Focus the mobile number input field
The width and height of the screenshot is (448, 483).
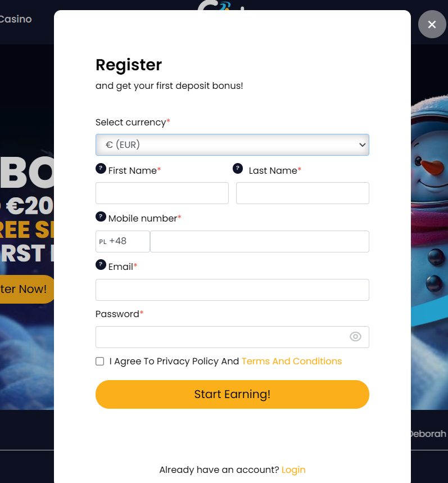(260, 242)
